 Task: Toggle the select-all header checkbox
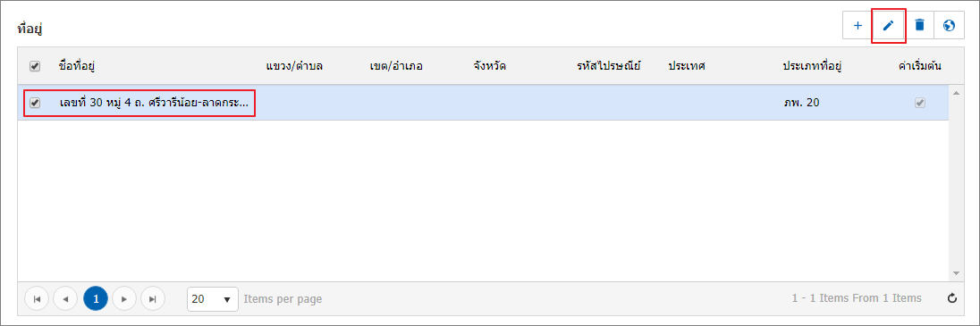pos(35,66)
